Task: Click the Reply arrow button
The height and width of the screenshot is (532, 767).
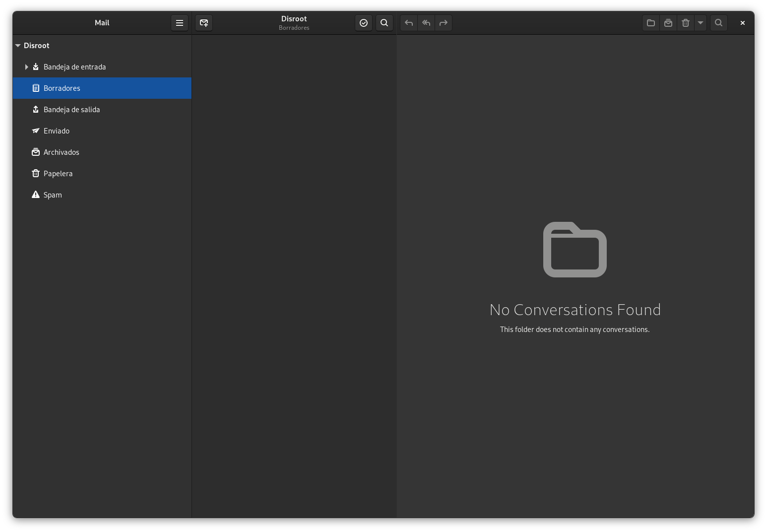Action: click(x=409, y=23)
